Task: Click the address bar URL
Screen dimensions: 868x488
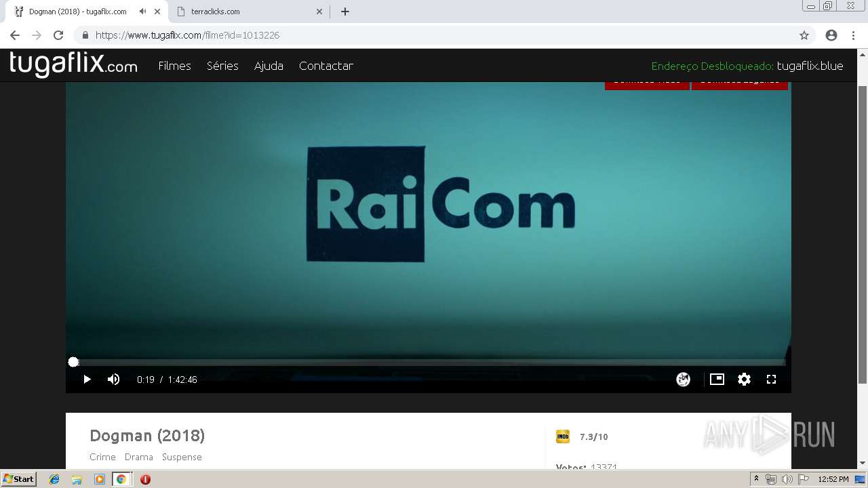Action: [187, 35]
